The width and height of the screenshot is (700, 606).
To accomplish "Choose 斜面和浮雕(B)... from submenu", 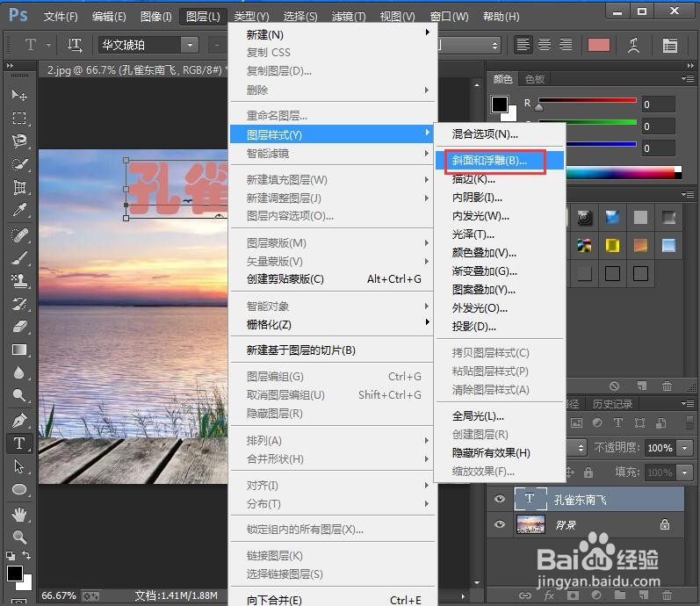I will pos(499,161).
